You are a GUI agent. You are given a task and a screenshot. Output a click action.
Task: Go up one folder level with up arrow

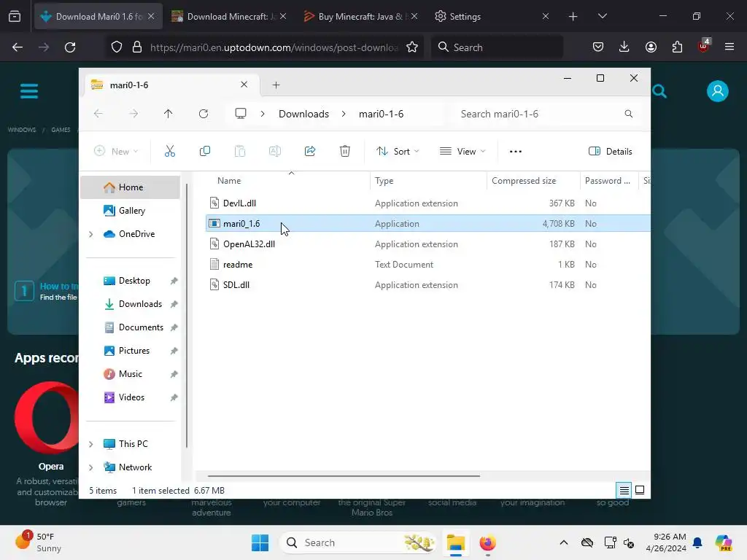click(169, 114)
